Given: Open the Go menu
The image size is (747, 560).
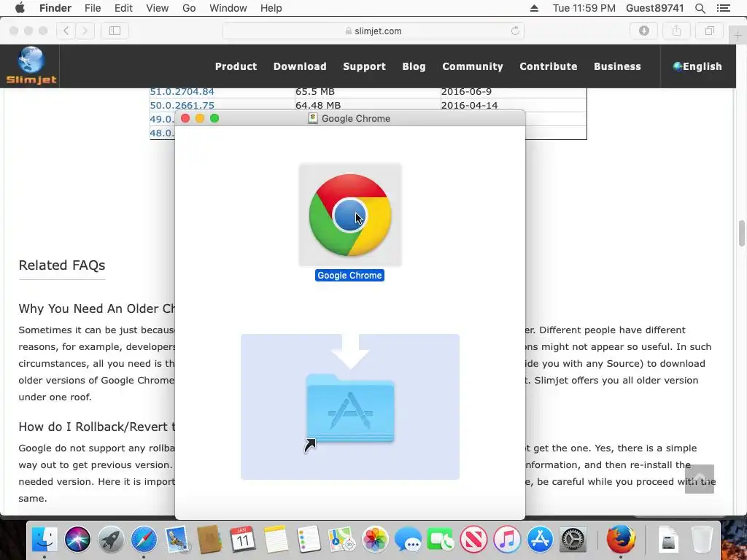Looking at the screenshot, I should [189, 8].
